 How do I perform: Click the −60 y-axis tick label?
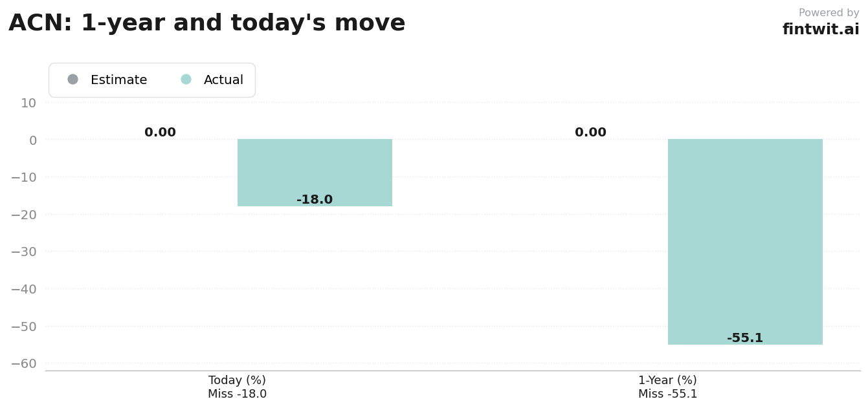click(24, 363)
